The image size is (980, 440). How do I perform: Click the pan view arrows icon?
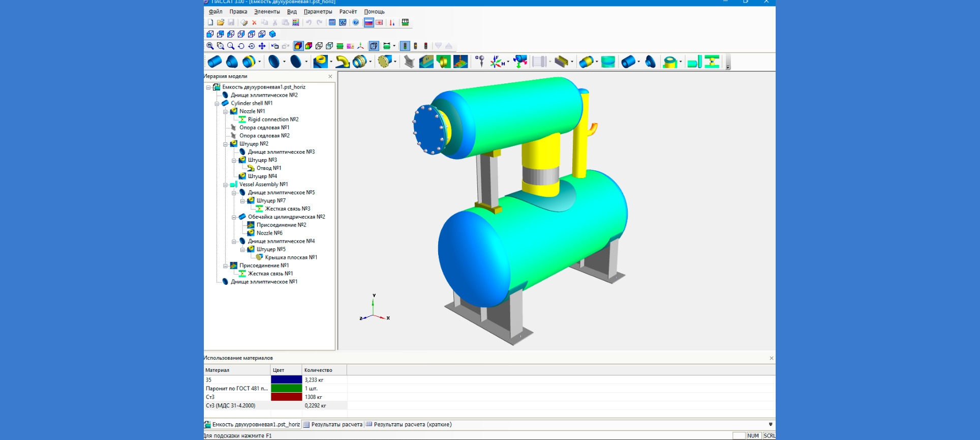[262, 46]
